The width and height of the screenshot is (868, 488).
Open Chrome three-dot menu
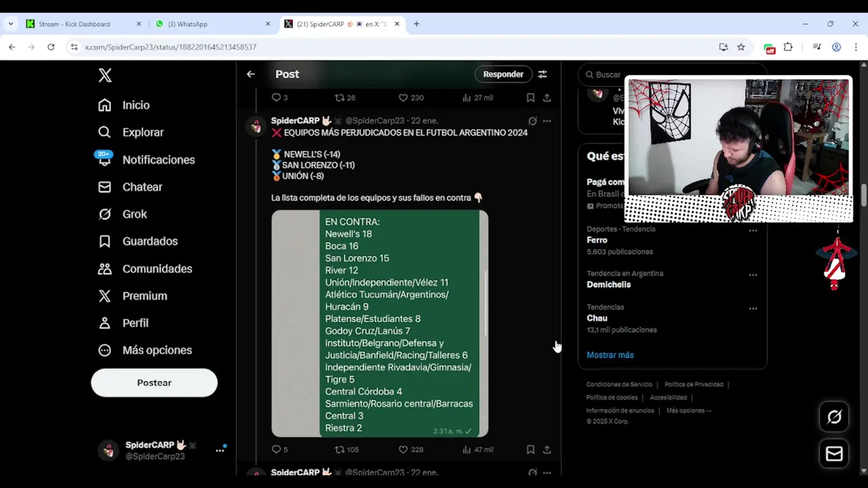point(856,47)
